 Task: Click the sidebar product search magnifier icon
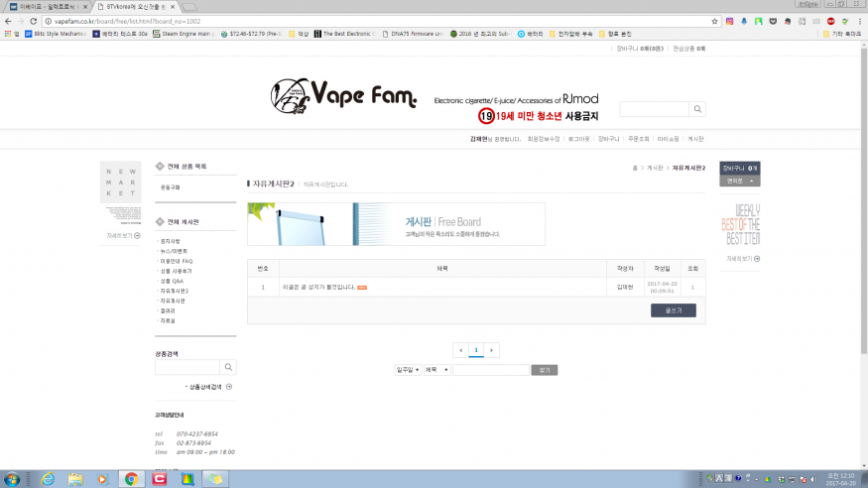[x=228, y=367]
